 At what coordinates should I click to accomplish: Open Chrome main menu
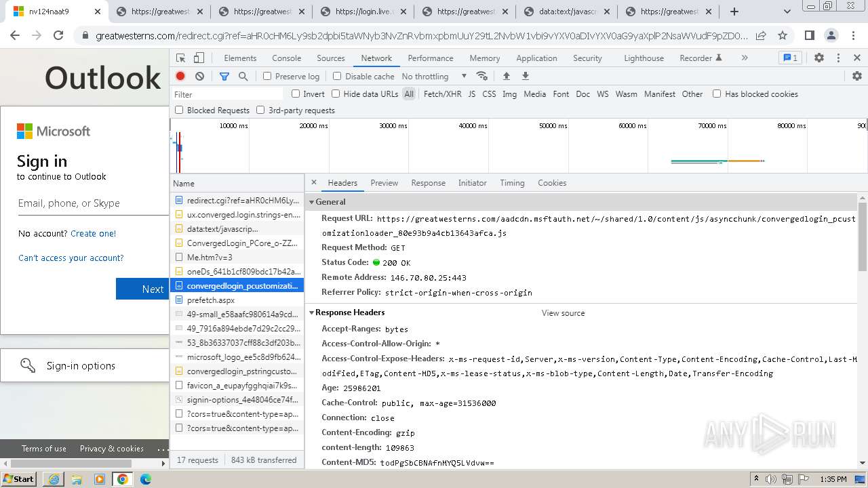point(853,35)
